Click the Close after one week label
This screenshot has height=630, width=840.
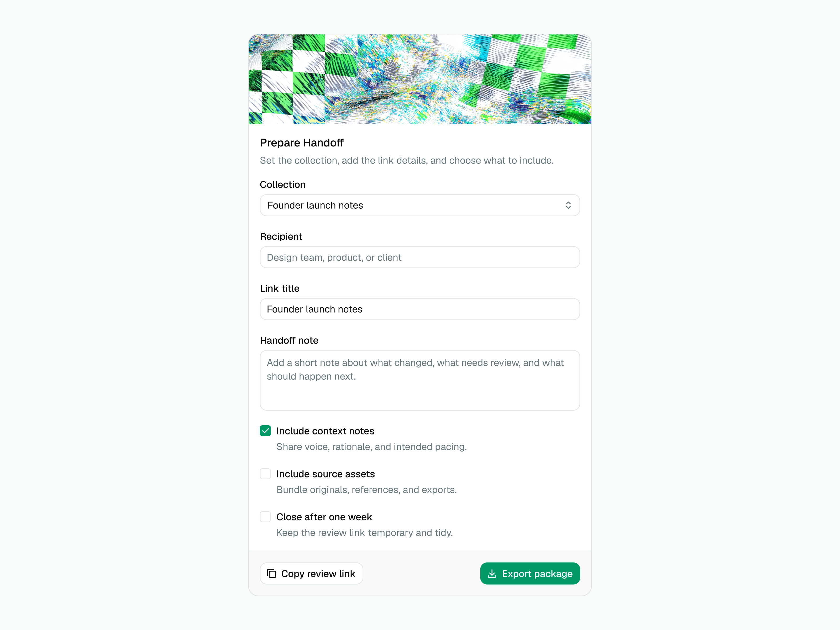pyautogui.click(x=324, y=517)
